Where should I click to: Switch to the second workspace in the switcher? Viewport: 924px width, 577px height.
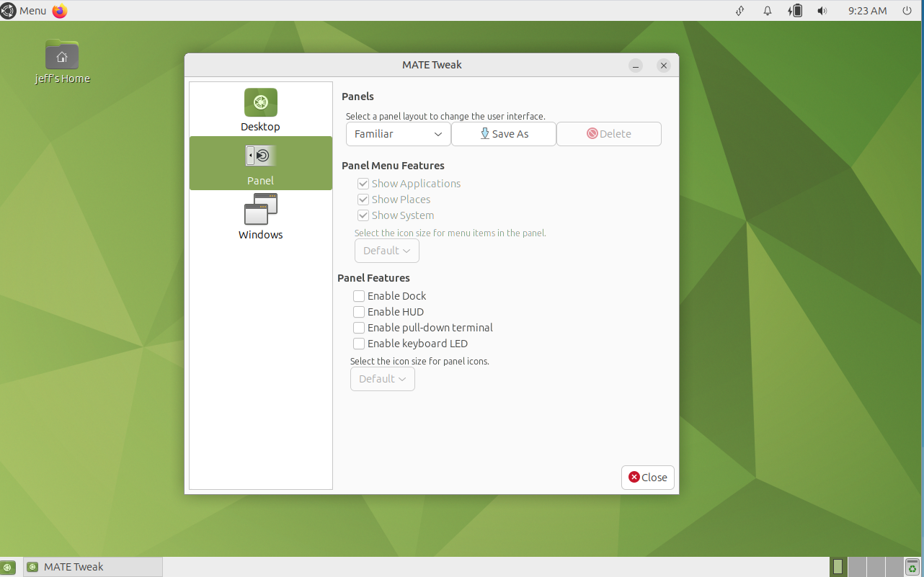point(857,567)
